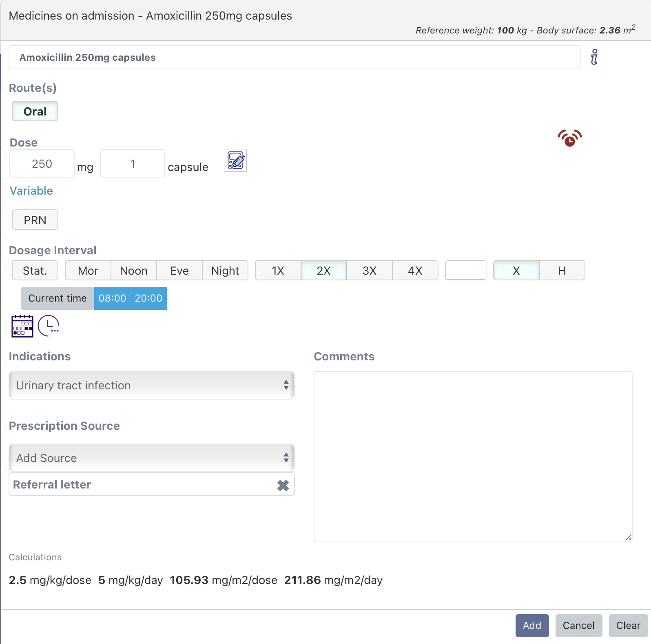Click the red alarm reminder icon
This screenshot has width=651, height=644.
(569, 138)
